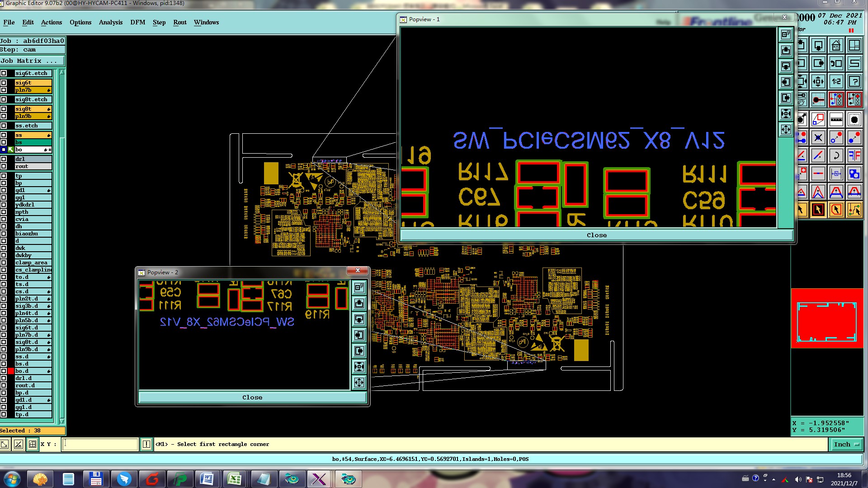Viewport: 868px width, 488px height.
Task: Click the net selection arrow tool
Action: [854, 210]
